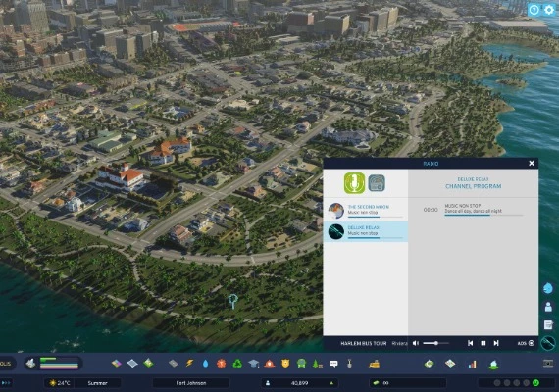This screenshot has width=559, height=392.
Task: Open the Help question mark button
Action: pos(534,10)
